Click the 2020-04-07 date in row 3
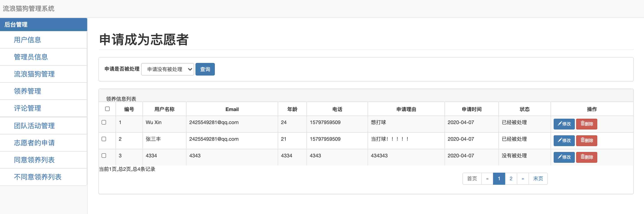The height and width of the screenshot is (214, 644). coord(460,156)
